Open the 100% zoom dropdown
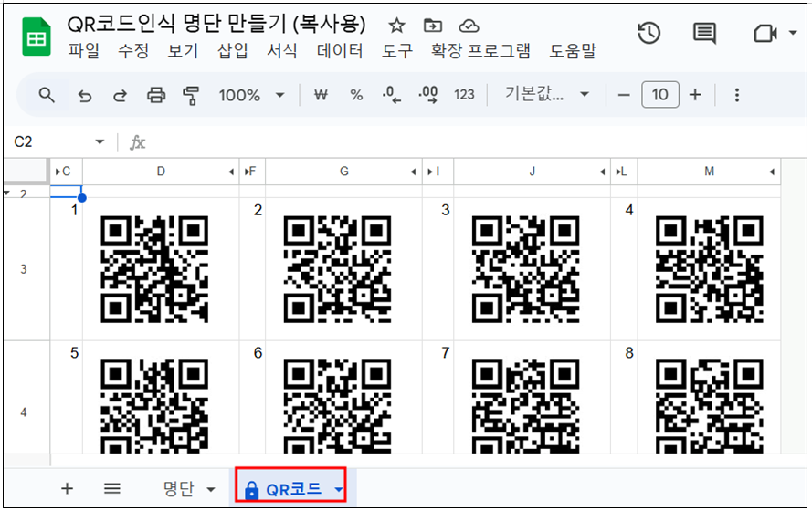812x511 pixels. (x=252, y=95)
